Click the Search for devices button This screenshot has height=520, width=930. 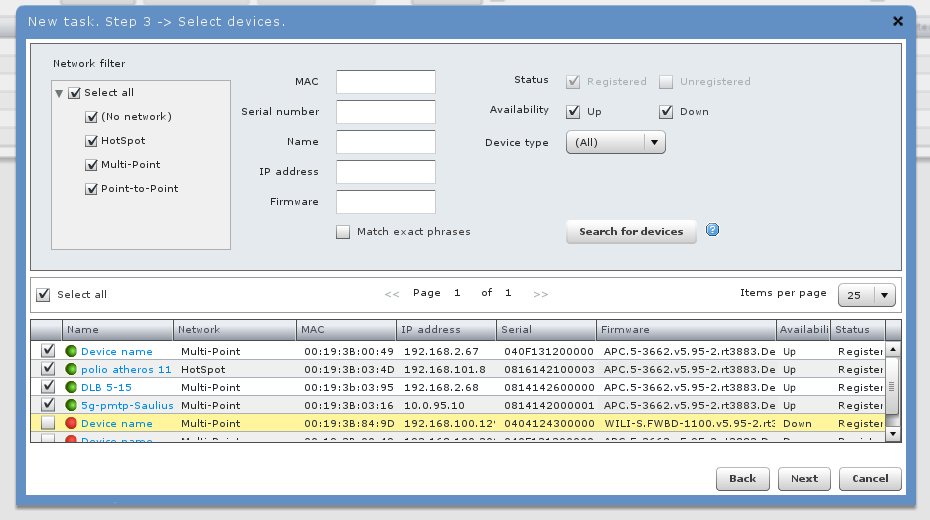click(x=631, y=232)
